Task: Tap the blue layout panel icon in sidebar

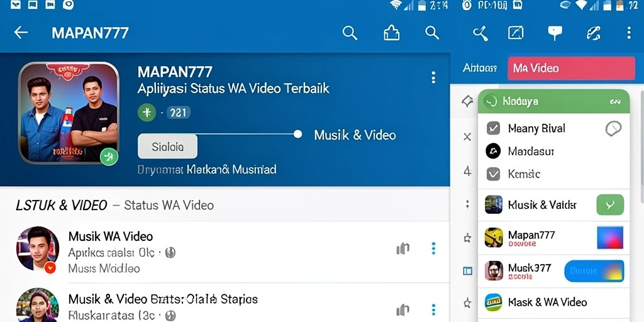Action: pos(467,270)
